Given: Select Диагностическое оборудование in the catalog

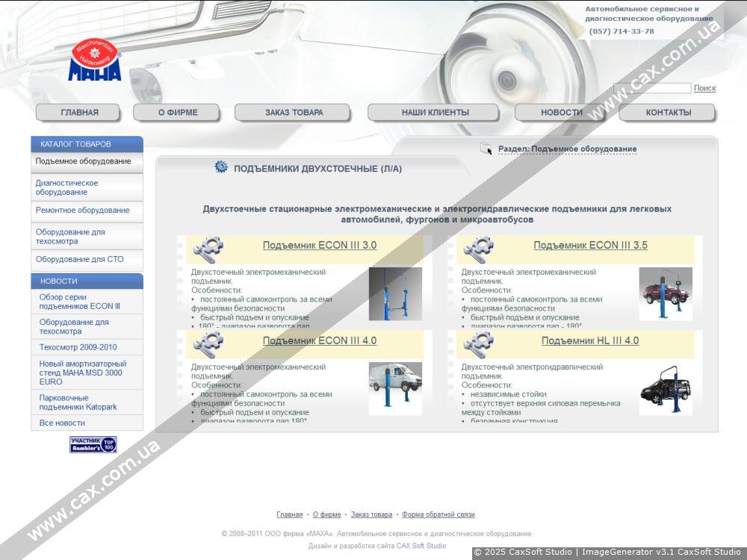Looking at the screenshot, I should [66, 187].
